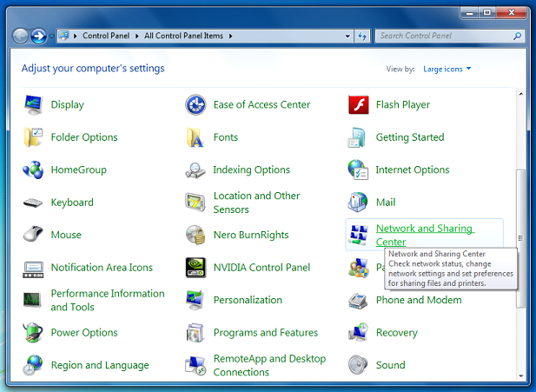Click the Control Panel icon in address bar
This screenshot has height=392, width=536.
click(64, 36)
